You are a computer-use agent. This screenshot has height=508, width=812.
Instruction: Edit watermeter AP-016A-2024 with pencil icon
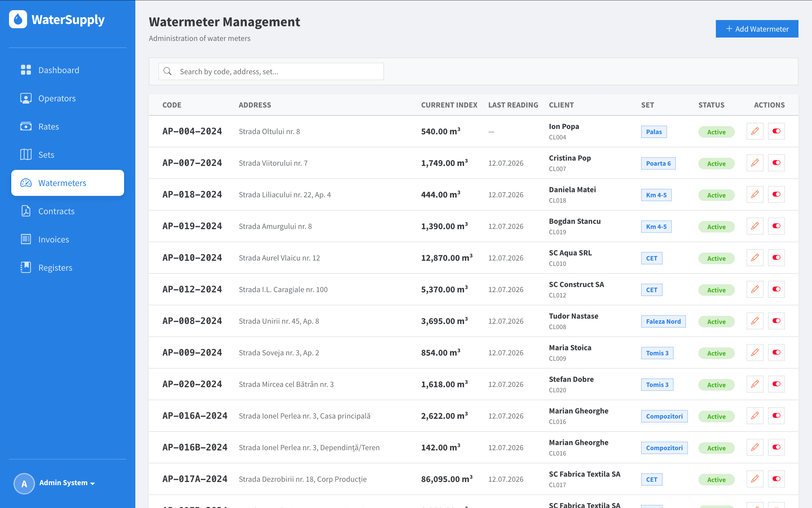pyautogui.click(x=755, y=415)
